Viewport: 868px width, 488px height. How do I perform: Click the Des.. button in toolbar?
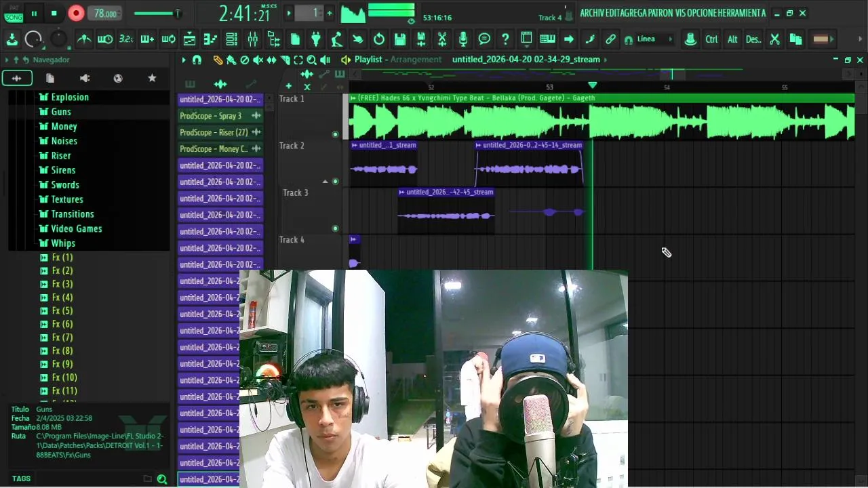pyautogui.click(x=753, y=39)
